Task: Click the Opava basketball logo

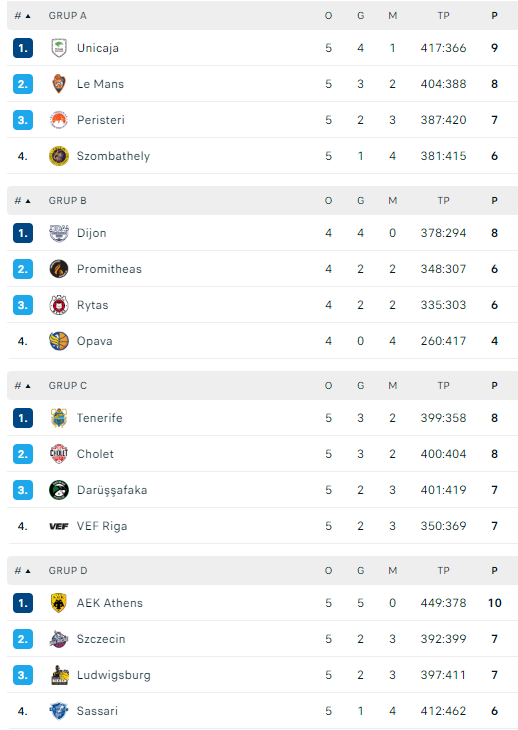Action: [59, 341]
